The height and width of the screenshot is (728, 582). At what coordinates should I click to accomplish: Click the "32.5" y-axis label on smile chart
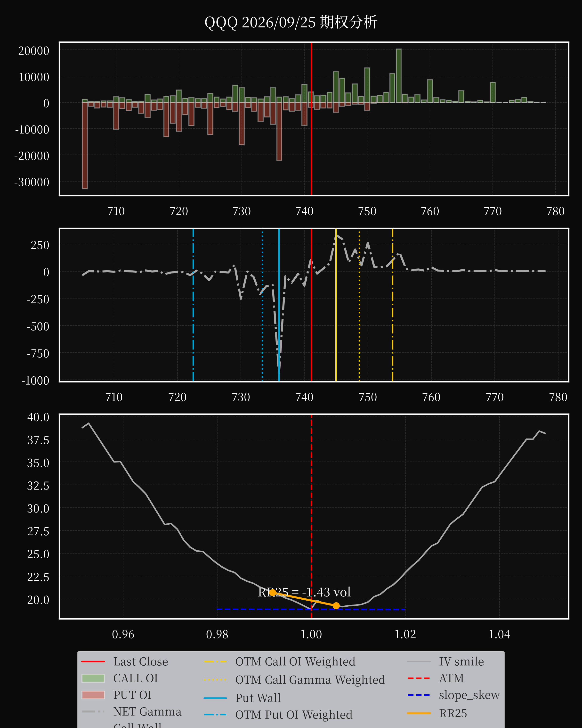pos(38,486)
